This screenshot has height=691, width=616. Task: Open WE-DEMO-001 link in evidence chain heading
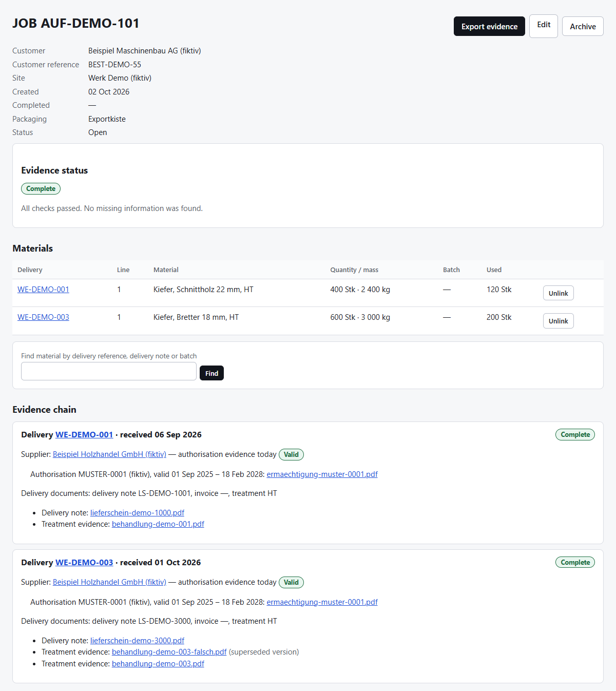(84, 435)
